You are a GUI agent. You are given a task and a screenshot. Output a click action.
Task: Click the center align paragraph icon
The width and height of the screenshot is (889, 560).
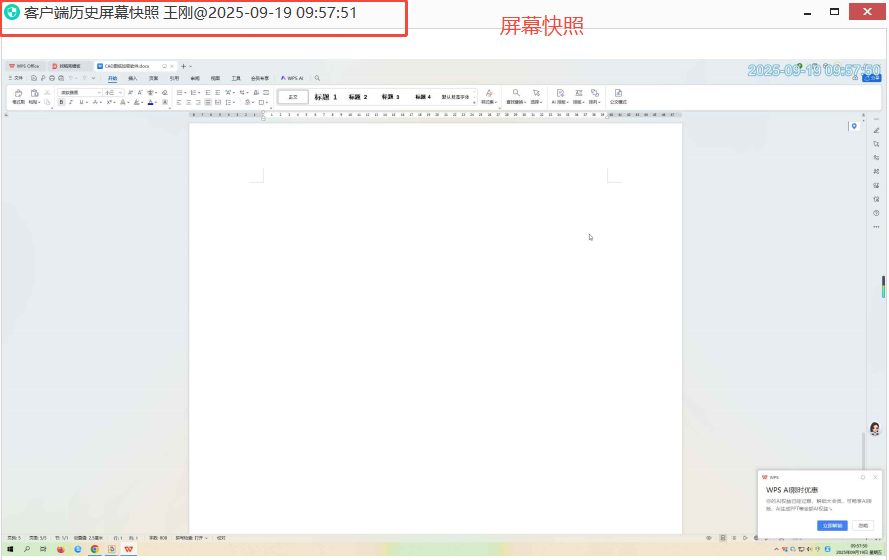coord(188,103)
